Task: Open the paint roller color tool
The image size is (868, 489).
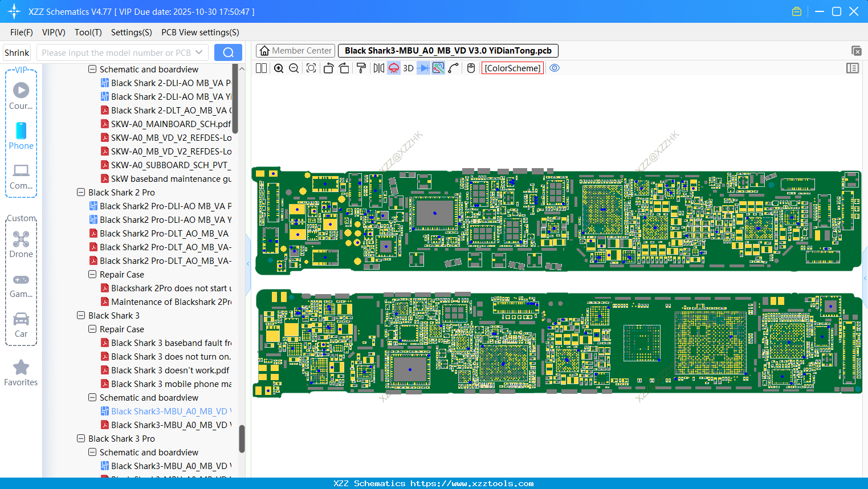Action: coord(361,68)
